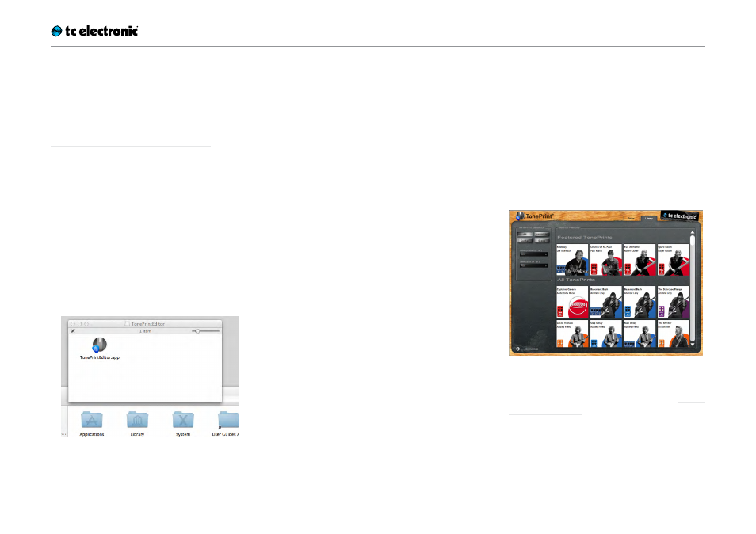Viewport: 756px width, 534px height.
Task: Click the Featured TonePrints heading
Action: pyautogui.click(x=584, y=238)
